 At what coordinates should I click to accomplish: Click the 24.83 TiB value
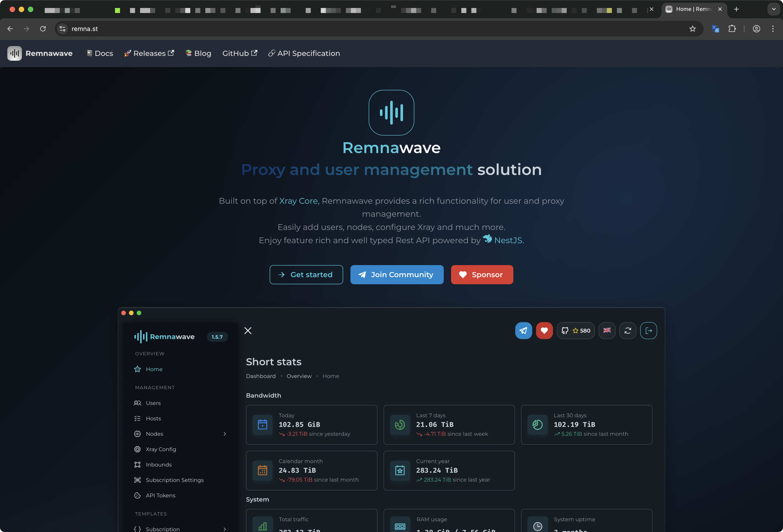[x=297, y=470]
